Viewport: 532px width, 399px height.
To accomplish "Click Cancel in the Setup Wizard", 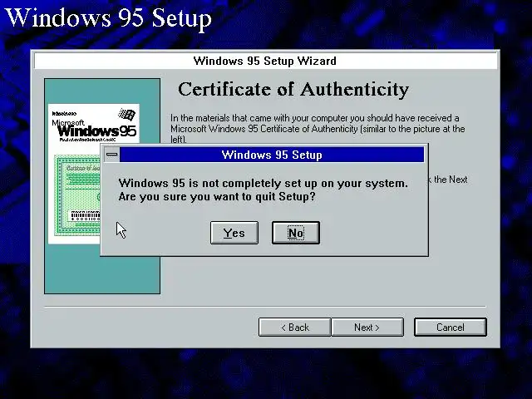I will (451, 327).
